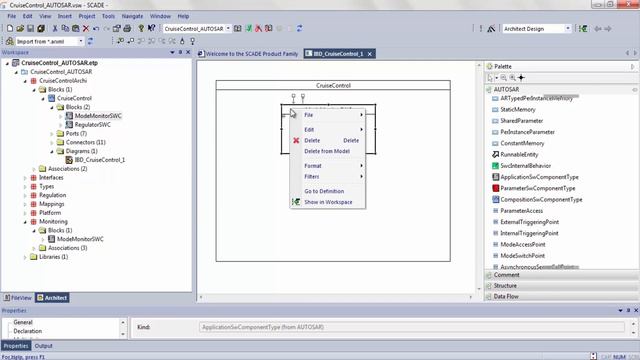Click the Palette four-way pan cross icon
This screenshot has height=360, width=640.
(521, 78)
